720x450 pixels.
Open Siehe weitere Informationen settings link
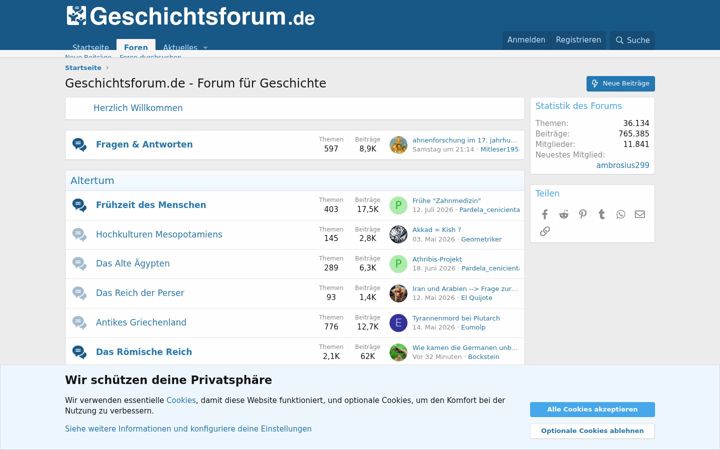click(x=188, y=429)
